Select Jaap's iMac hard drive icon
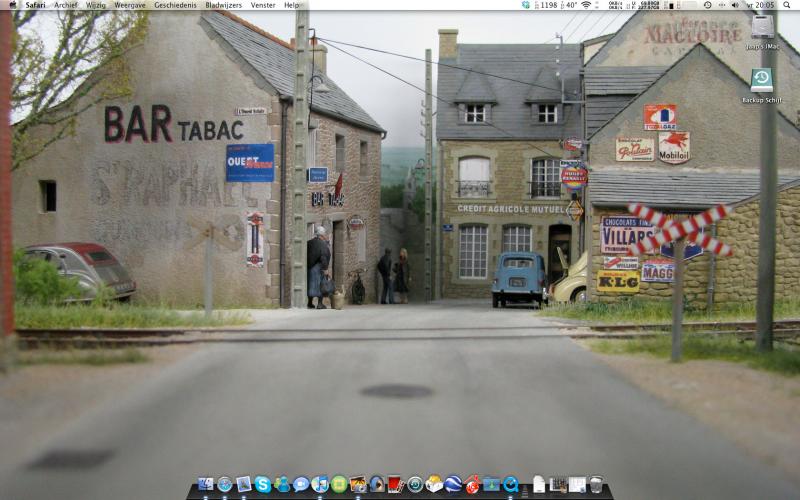 click(762, 27)
